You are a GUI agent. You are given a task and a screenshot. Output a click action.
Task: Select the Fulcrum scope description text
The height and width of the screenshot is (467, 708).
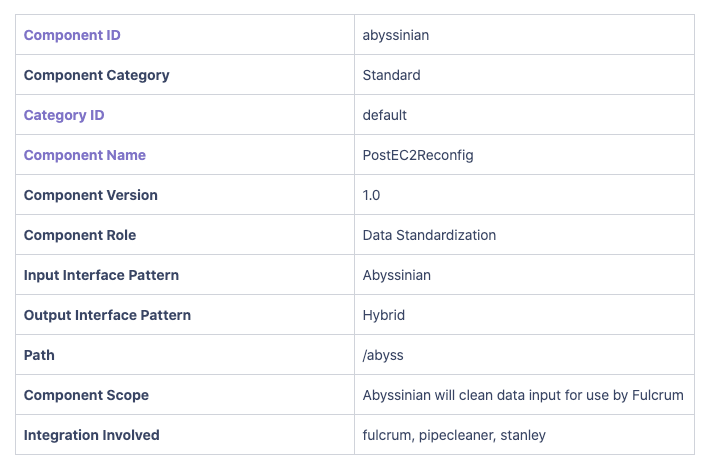click(523, 395)
